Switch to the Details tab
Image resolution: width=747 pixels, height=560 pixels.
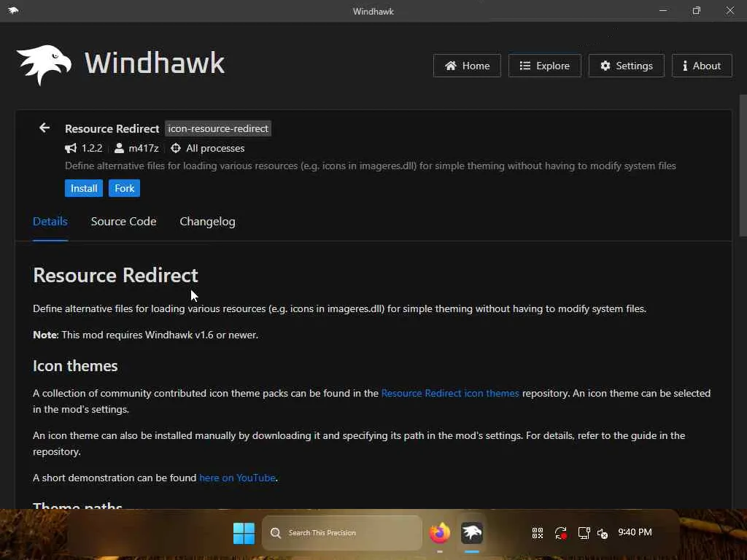click(50, 222)
